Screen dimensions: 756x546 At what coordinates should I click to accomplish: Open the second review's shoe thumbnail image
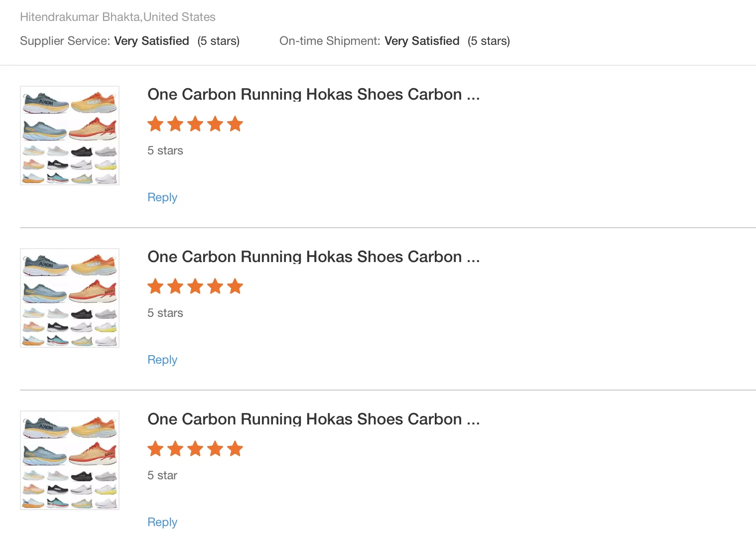pos(70,298)
